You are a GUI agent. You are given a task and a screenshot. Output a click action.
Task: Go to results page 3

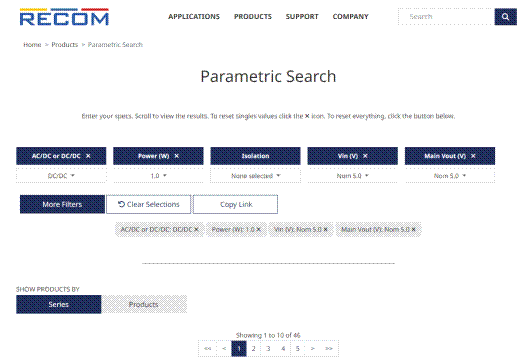pyautogui.click(x=268, y=349)
